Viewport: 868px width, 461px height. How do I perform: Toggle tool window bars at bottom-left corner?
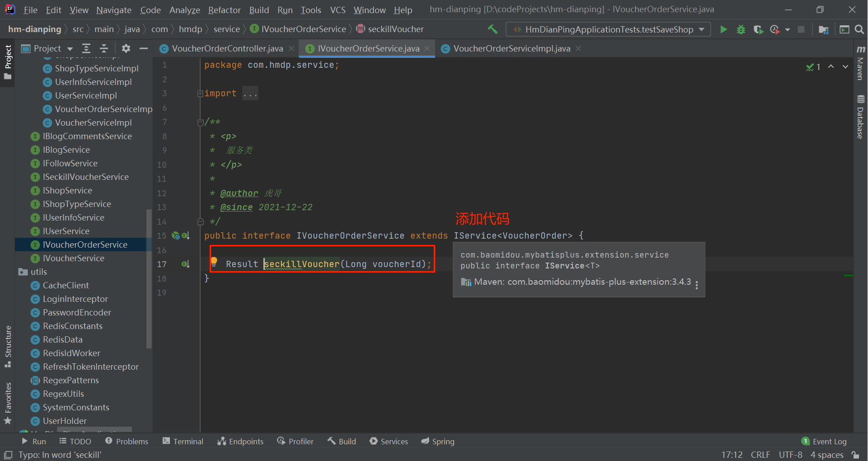[8, 455]
